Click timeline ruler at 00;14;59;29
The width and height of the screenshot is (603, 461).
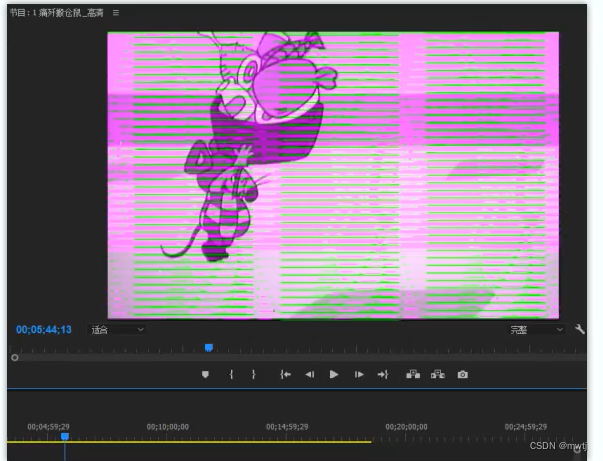pyautogui.click(x=287, y=427)
